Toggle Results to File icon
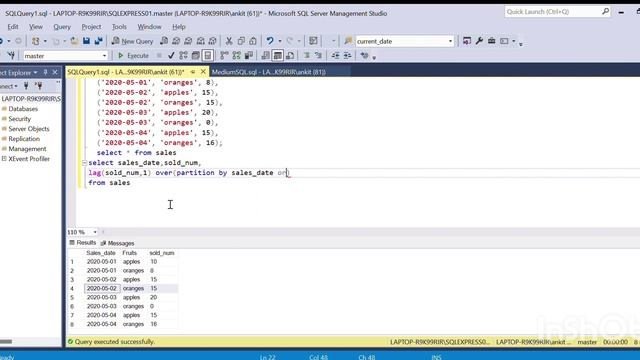This screenshot has height=360, width=640. pos(290,56)
